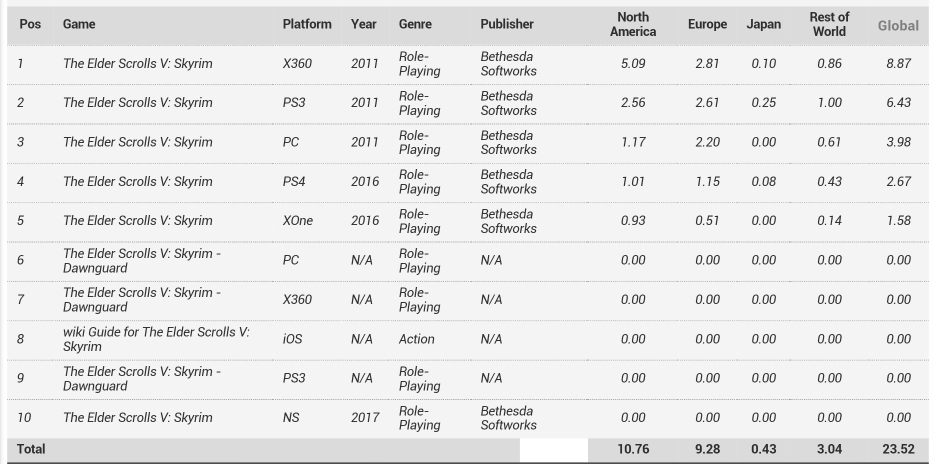This screenshot has width=933, height=464.
Task: Sort by the Japan column header
Action: click(x=763, y=24)
